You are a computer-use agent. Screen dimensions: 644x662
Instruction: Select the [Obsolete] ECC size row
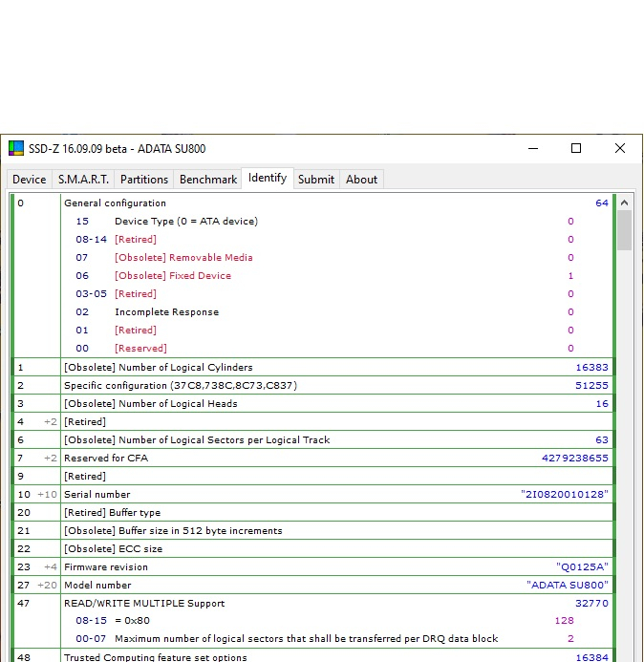(312, 549)
